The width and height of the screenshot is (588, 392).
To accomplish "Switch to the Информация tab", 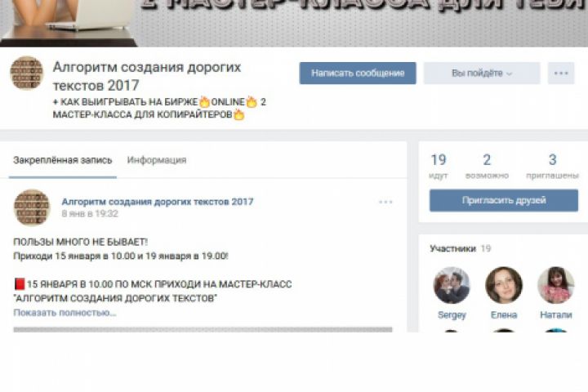I will 157,160.
